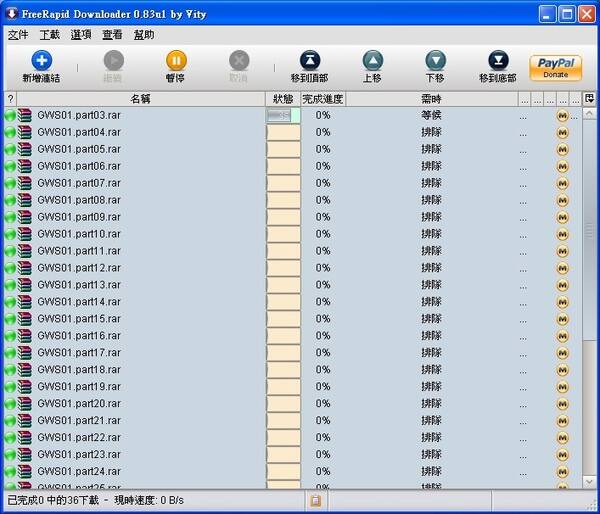This screenshot has height=514, width=600.
Task: Open the column chooser icon at table corner
Action: tap(589, 99)
